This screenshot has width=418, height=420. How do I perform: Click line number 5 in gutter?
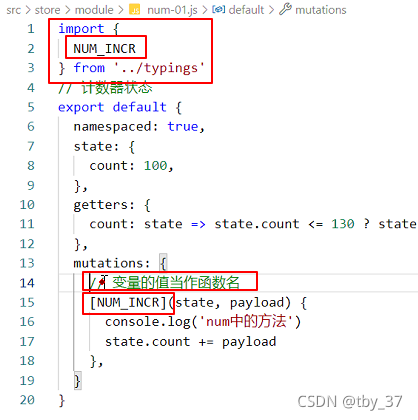click(31, 107)
